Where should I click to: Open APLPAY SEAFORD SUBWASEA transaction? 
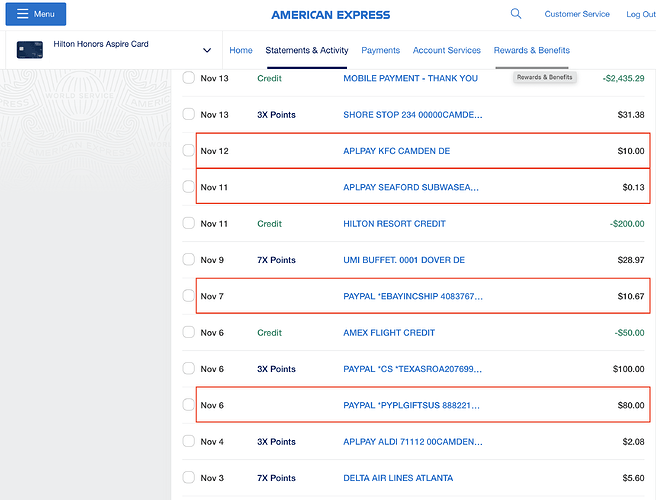(411, 187)
